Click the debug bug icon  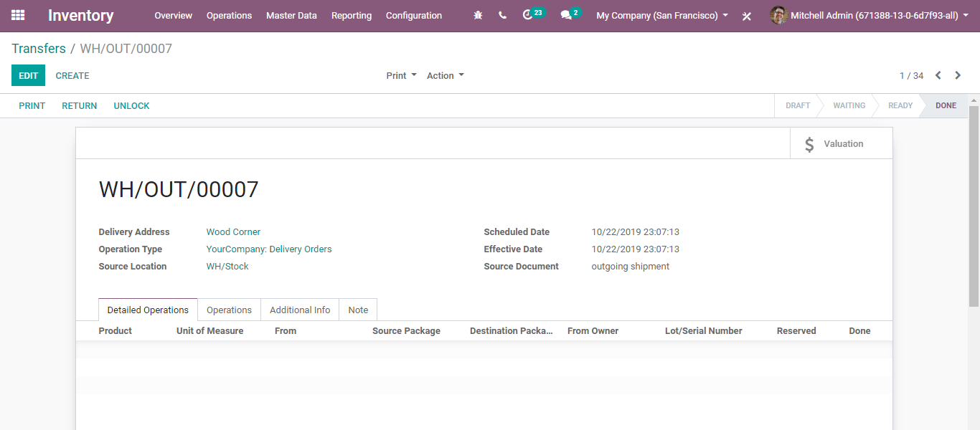(478, 15)
